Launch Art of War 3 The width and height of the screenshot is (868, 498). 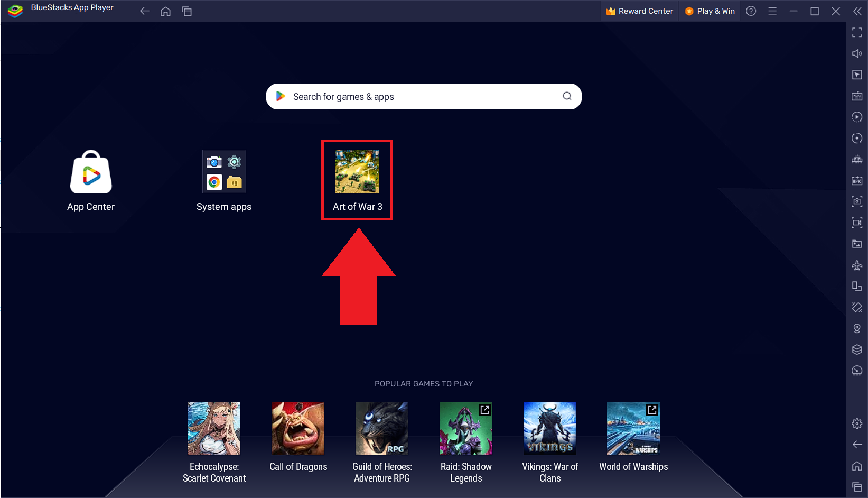coord(357,171)
